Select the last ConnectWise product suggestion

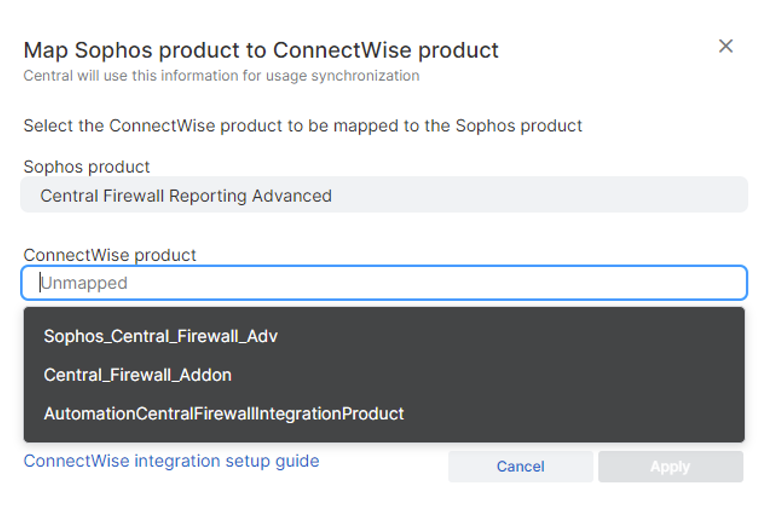point(223,413)
